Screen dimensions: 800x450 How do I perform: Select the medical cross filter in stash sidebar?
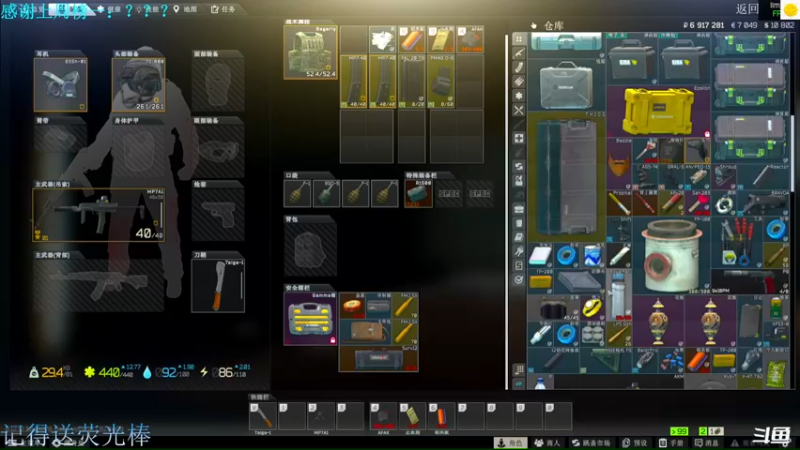click(519, 138)
